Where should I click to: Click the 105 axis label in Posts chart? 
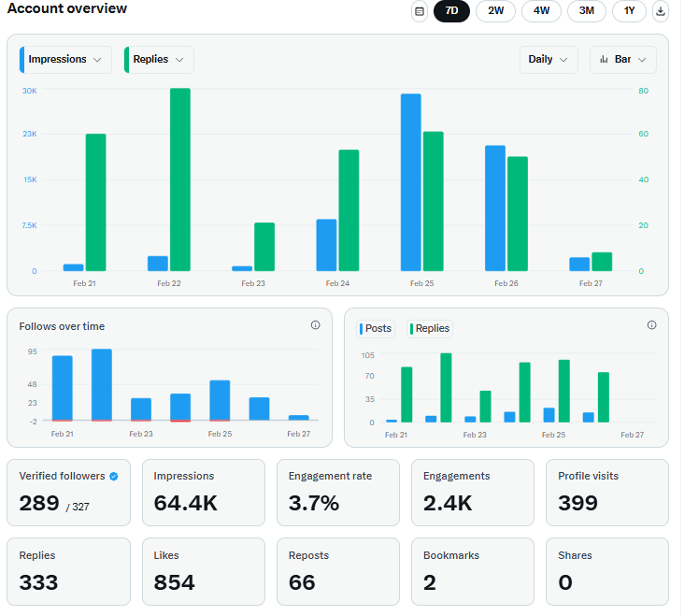[368, 355]
